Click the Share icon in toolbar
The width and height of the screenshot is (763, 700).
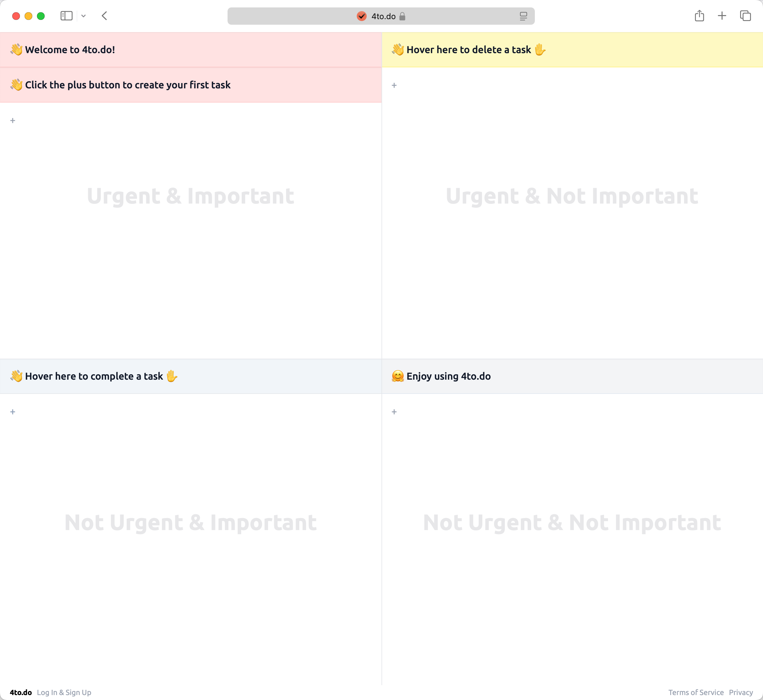[699, 16]
